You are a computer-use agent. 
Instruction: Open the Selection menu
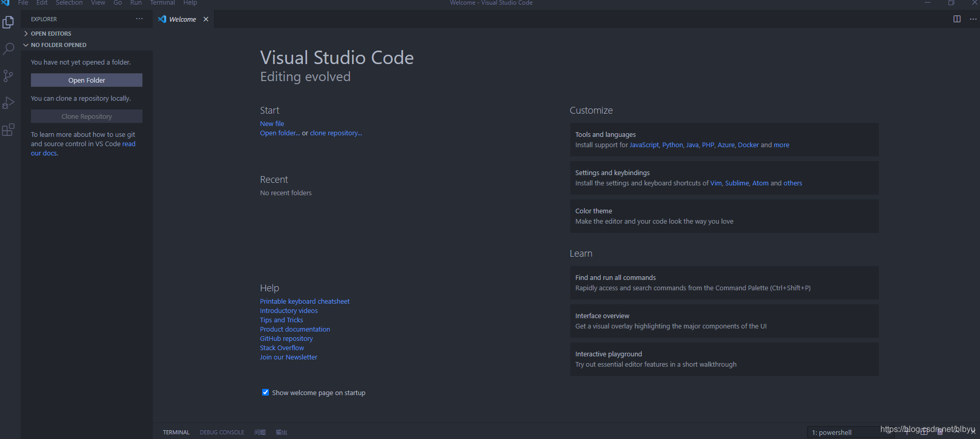pos(69,3)
